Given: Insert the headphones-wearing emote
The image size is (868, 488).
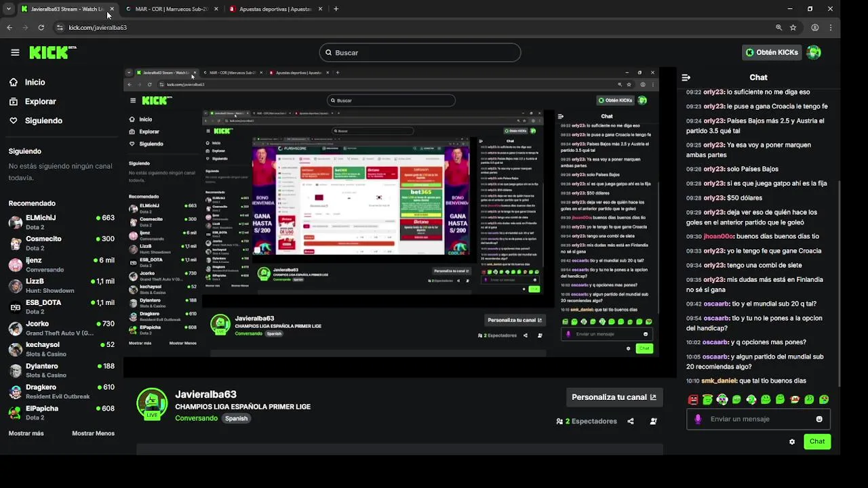Looking at the screenshot, I should pos(722,400).
